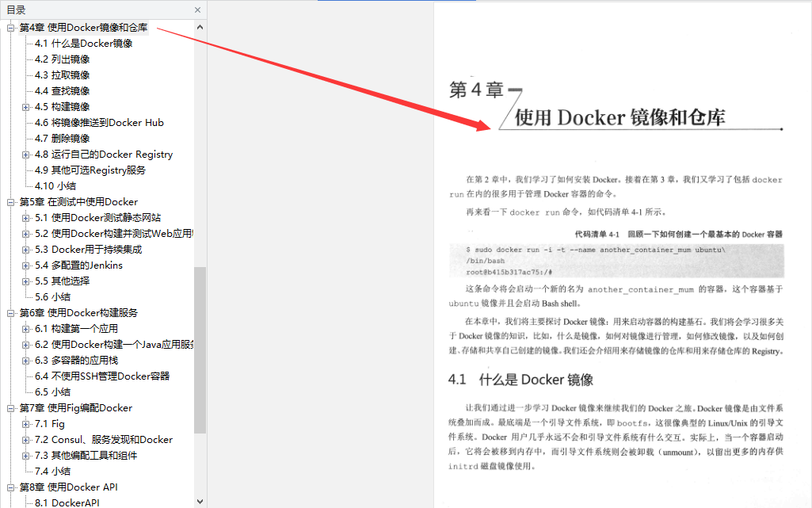Click the 代码清单 4-1 caption text
Viewport: 812px width, 508px height.
point(678,234)
